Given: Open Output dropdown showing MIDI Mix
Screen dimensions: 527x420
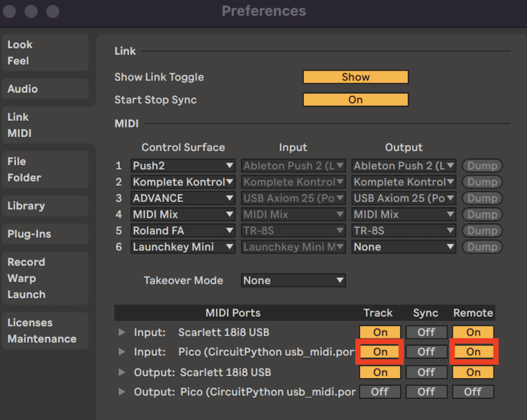Looking at the screenshot, I should (404, 214).
